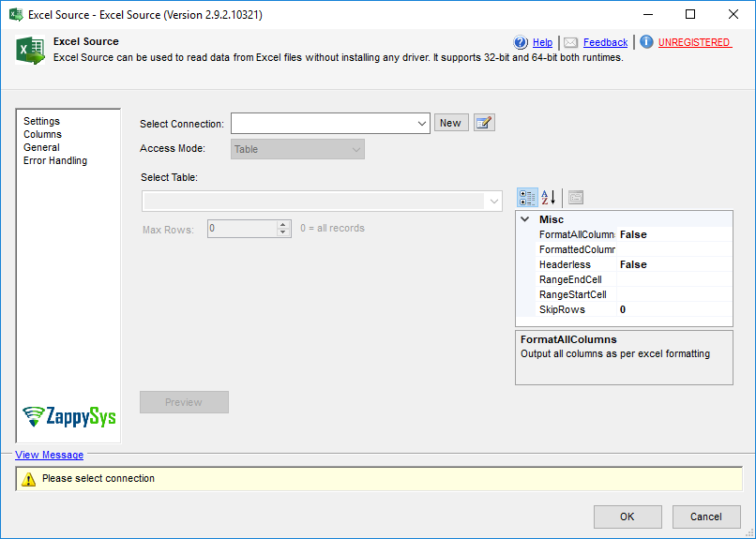Image resolution: width=756 pixels, height=539 pixels.
Task: Sort properties alphabetically with A-Z icon
Action: [549, 198]
